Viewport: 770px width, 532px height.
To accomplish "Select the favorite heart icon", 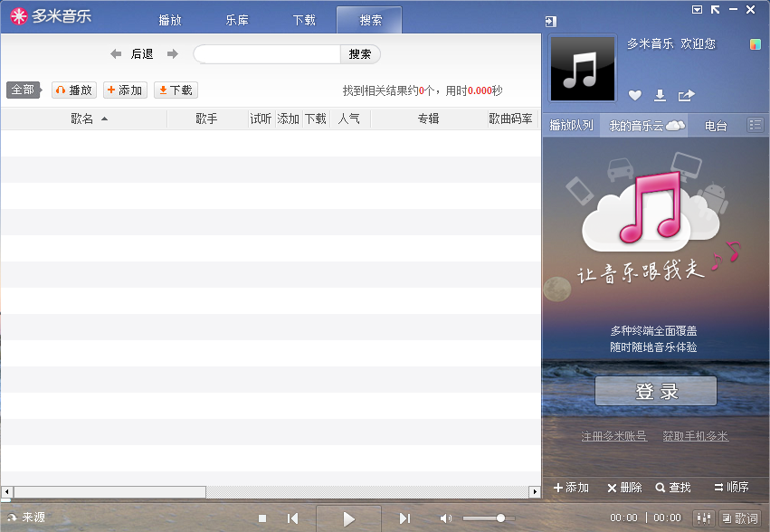I will point(635,95).
